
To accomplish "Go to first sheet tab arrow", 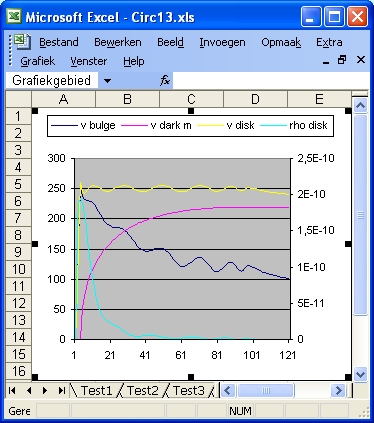I will coord(12,390).
